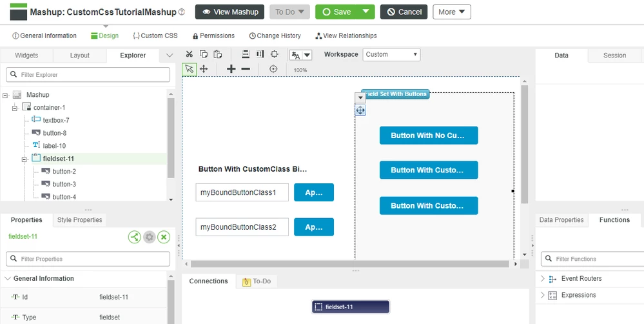The width and height of the screenshot is (644, 324).
Task: Expand the Event Routers section
Action: pos(543,278)
